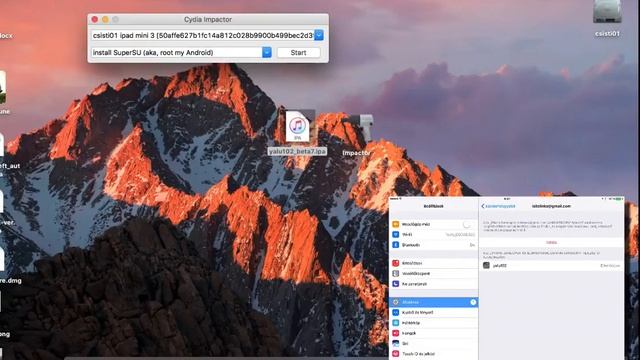Viewport: 640px width, 360px height.
Task: Click the install SuperSU command text field
Action: point(177,53)
